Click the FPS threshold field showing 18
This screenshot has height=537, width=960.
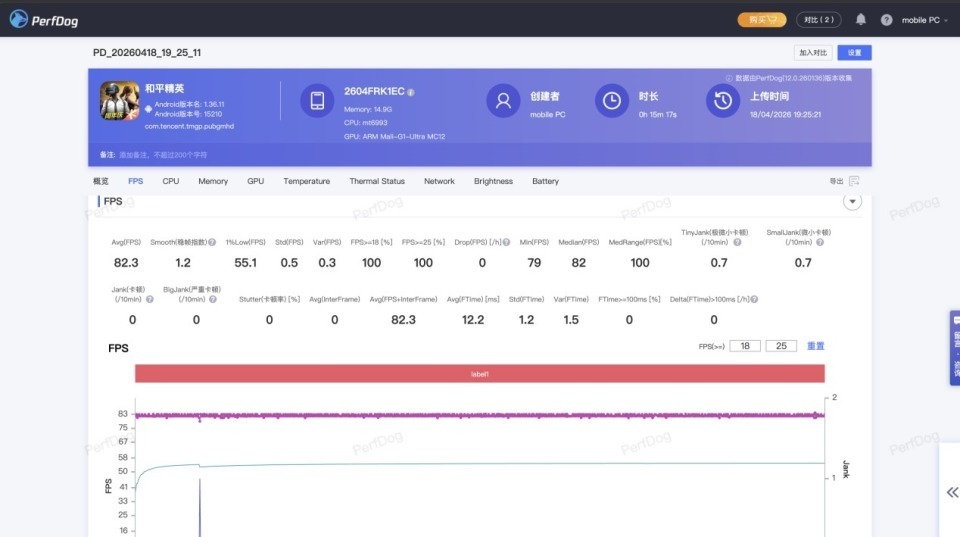[745, 346]
